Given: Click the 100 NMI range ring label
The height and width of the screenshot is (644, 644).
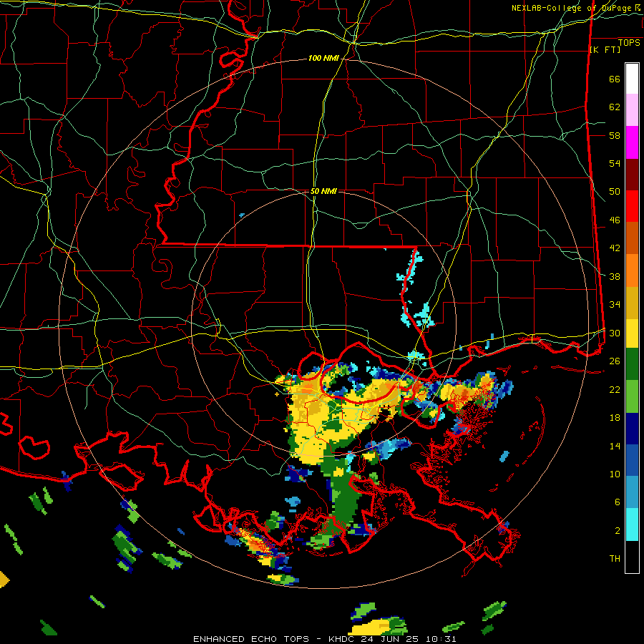Looking at the screenshot, I should click(x=323, y=59).
